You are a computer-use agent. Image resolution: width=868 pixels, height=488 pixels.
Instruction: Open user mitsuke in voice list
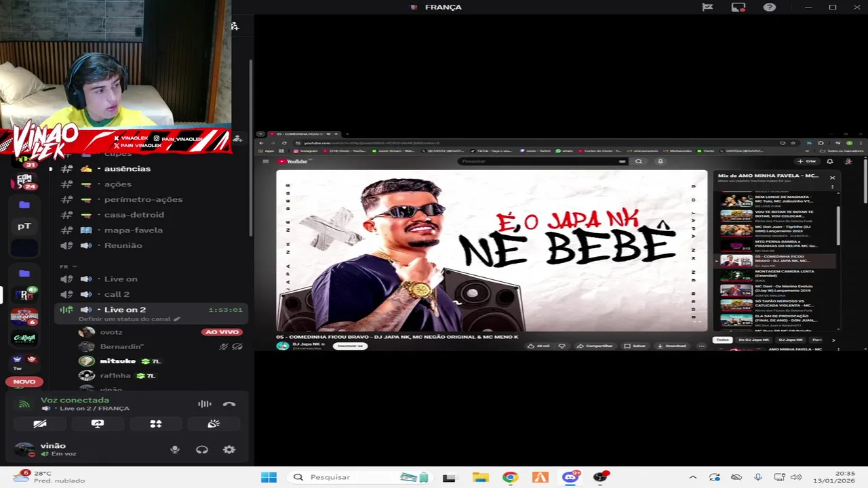click(118, 361)
